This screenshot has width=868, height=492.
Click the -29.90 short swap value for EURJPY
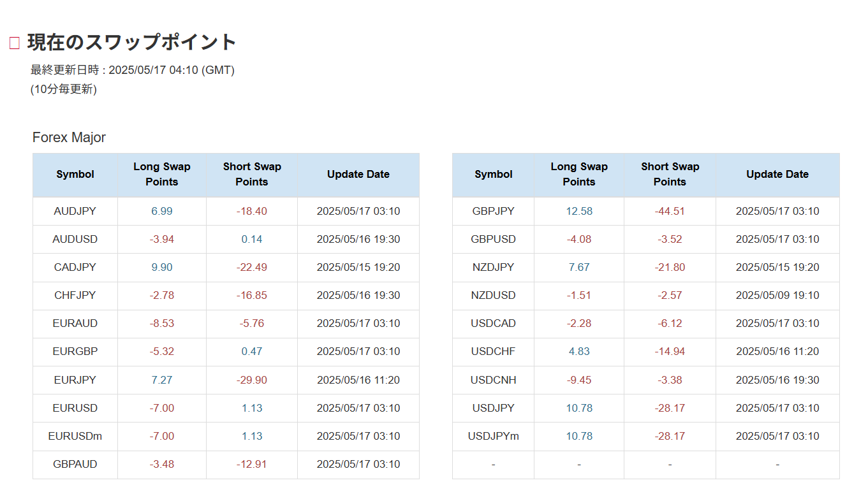click(252, 380)
